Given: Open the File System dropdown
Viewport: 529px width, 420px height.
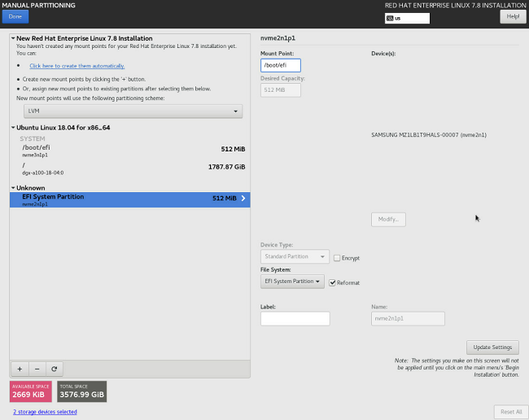Looking at the screenshot, I should 292,282.
